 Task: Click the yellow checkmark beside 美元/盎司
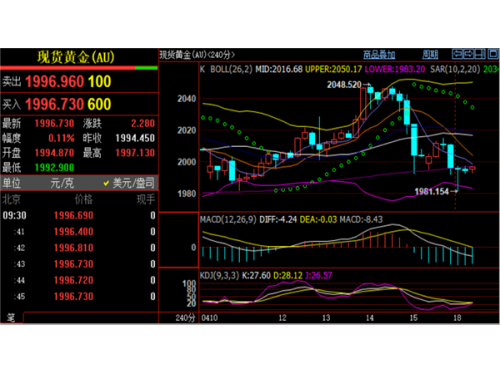coord(106,183)
